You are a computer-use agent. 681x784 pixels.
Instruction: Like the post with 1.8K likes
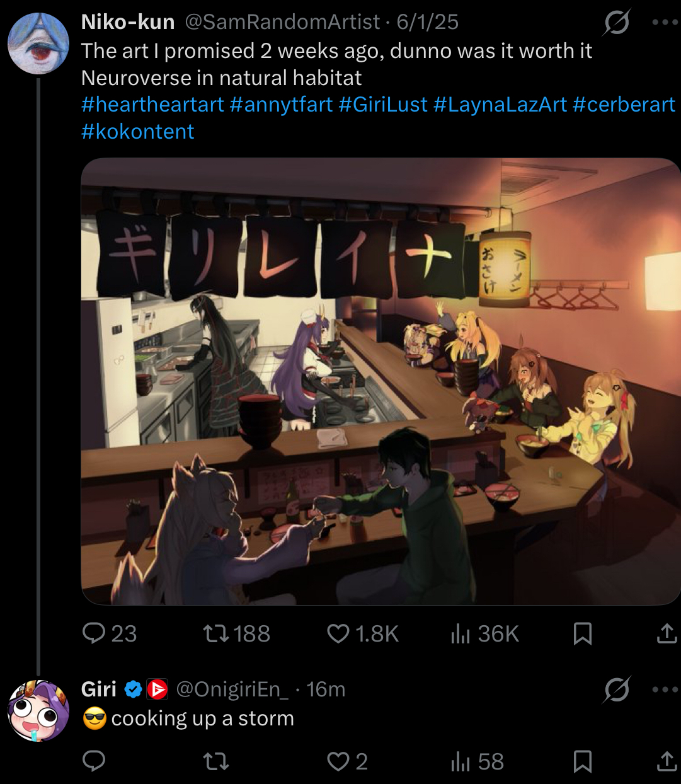(338, 633)
